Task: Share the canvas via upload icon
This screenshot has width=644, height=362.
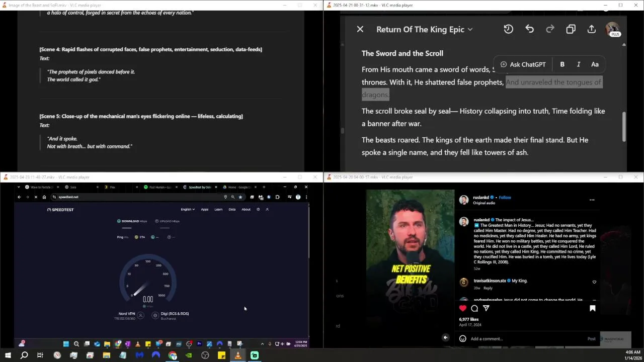Action: [x=592, y=29]
